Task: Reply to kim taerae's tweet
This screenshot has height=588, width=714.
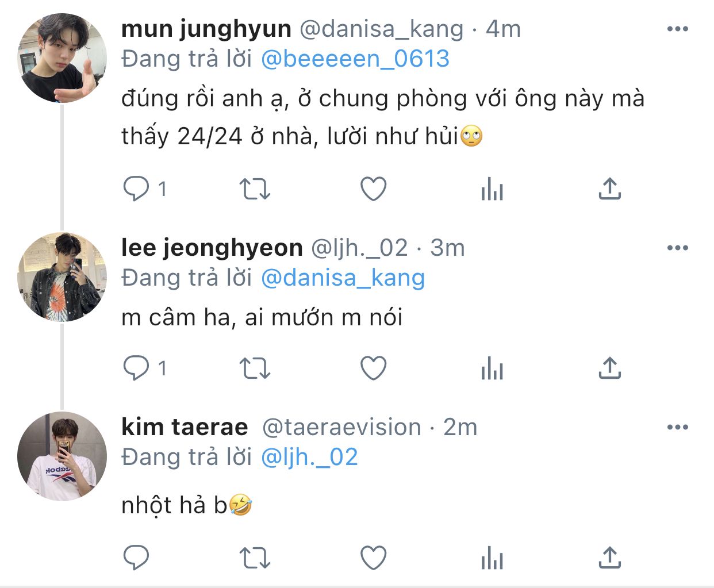Action: (136, 558)
